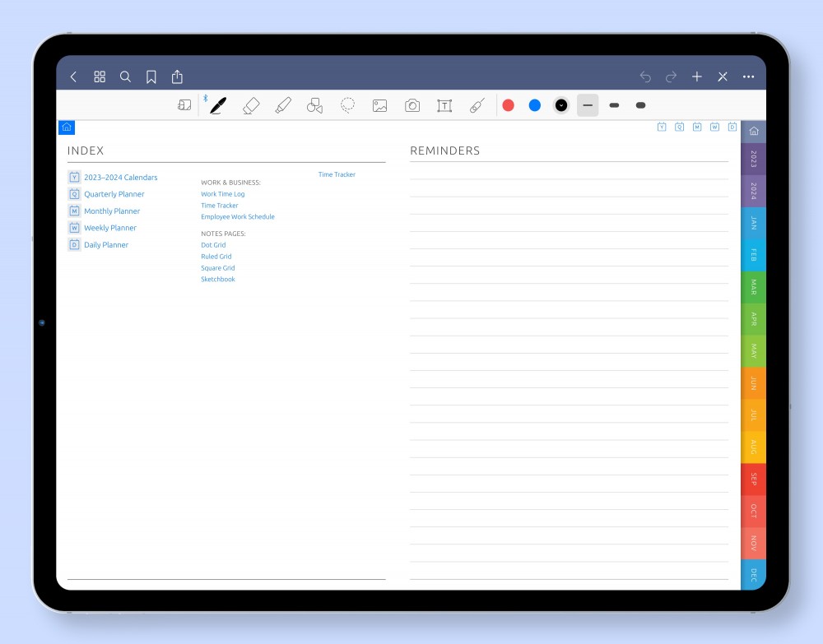Open the APR side tab
This screenshot has height=644, width=823.
pos(754,319)
